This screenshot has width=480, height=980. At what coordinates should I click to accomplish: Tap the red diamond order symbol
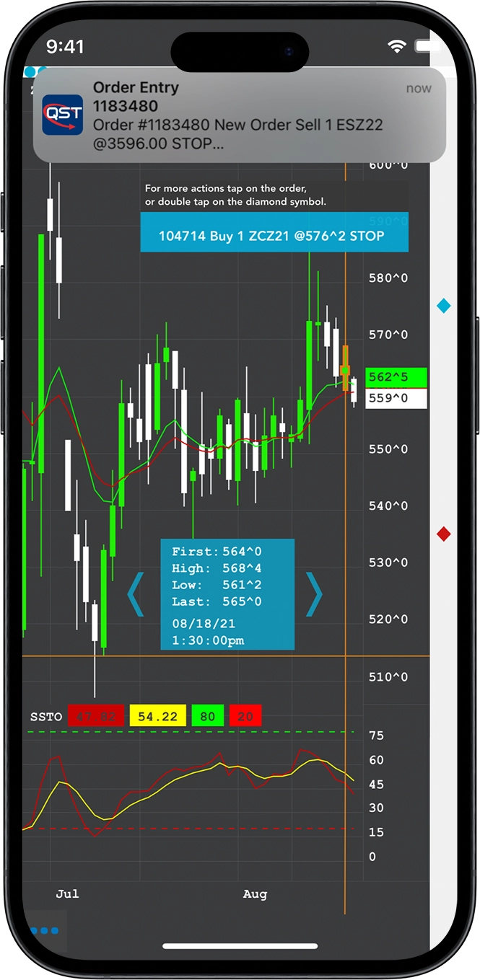(444, 534)
